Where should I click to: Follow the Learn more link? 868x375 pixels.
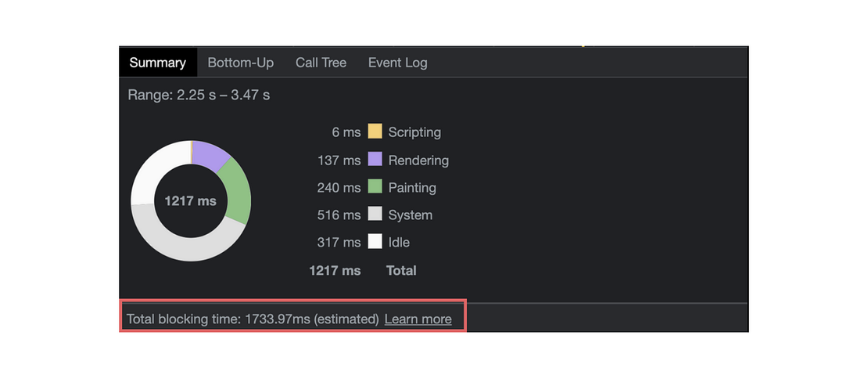pyautogui.click(x=418, y=319)
